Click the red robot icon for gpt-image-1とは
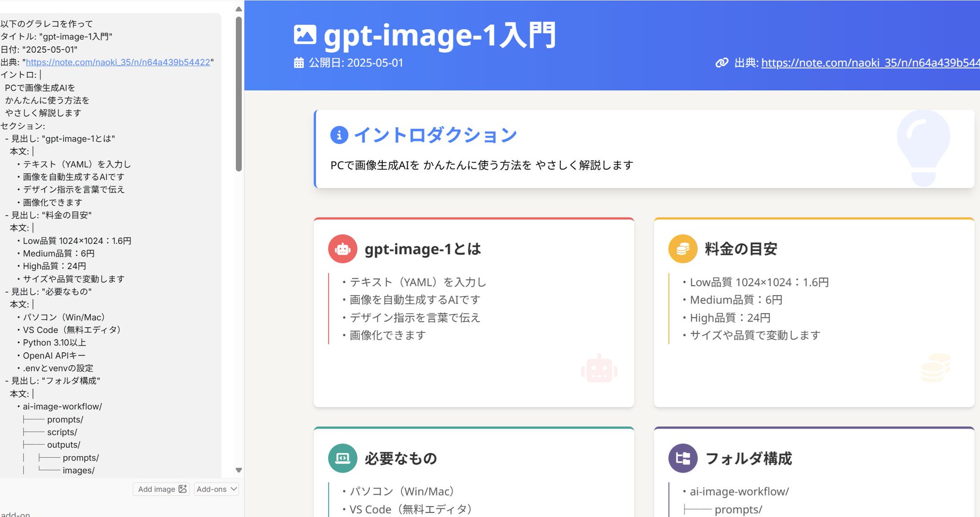Viewport: 980px width, 517px height. [x=343, y=249]
